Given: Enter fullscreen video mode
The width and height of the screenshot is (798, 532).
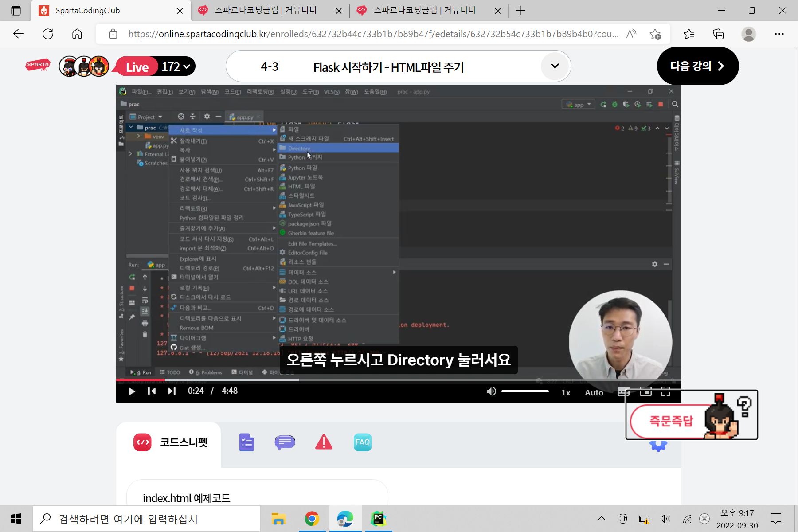Looking at the screenshot, I should (x=665, y=391).
